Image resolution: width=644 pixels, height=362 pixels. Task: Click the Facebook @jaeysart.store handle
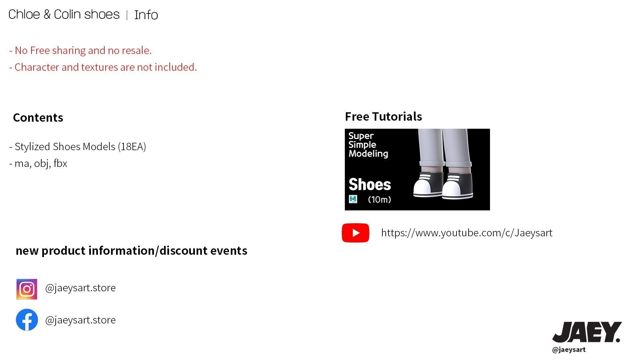(x=80, y=320)
